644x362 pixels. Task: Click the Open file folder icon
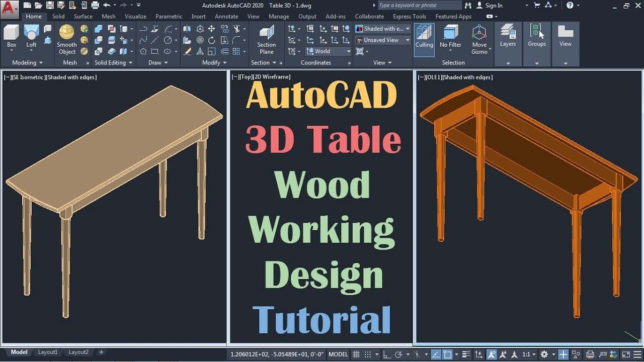tap(38, 5)
